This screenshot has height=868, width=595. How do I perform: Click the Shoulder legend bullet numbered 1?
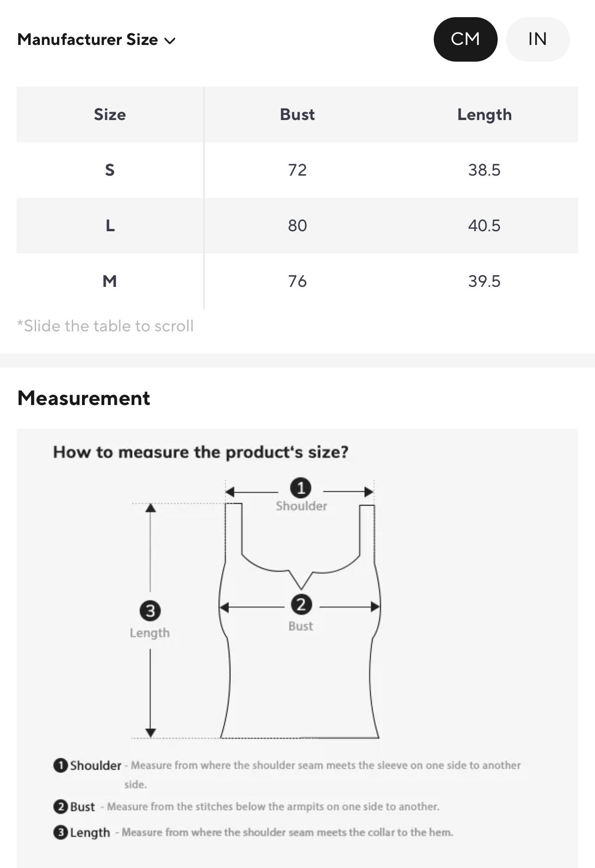pyautogui.click(x=60, y=765)
